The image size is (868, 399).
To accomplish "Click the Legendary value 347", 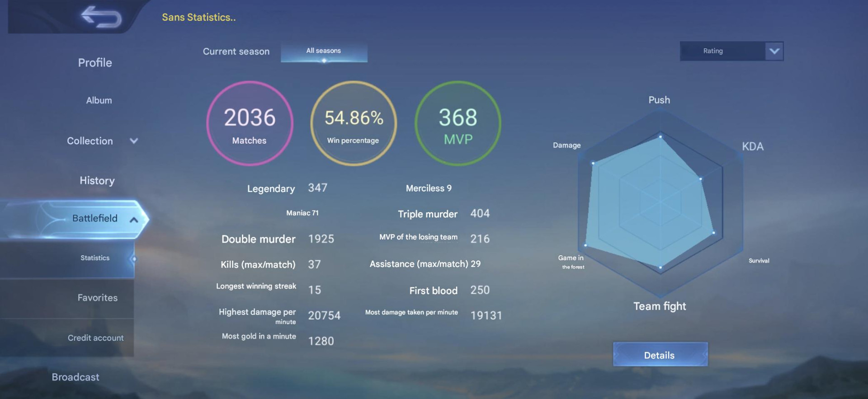I will tap(318, 188).
